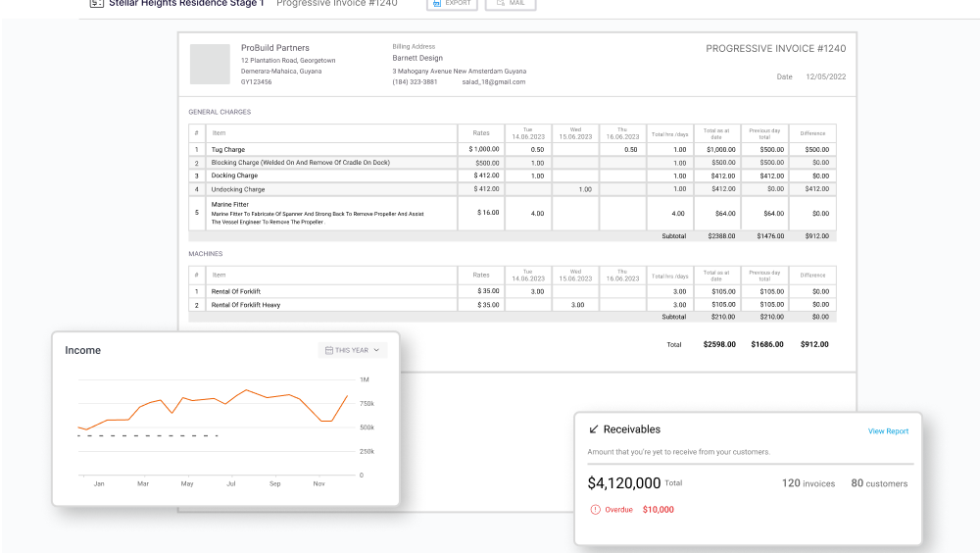Select the Tug Charge row item

click(228, 149)
